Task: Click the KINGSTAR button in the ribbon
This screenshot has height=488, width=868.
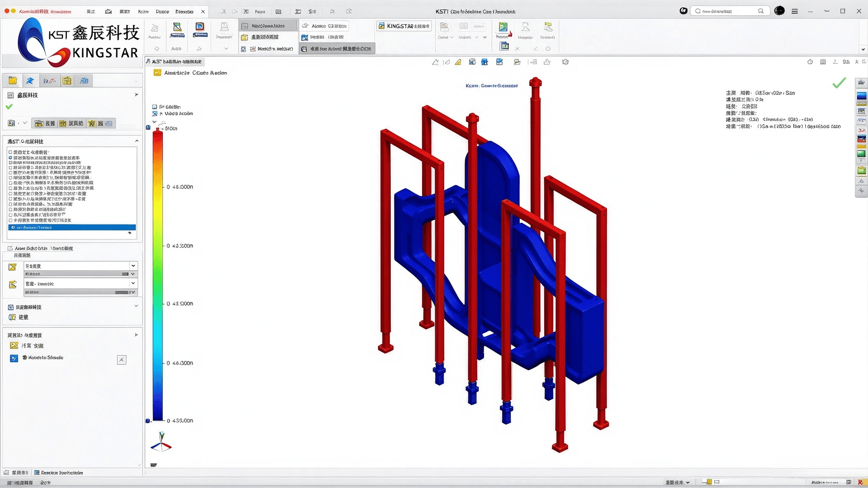Action: pos(404,26)
